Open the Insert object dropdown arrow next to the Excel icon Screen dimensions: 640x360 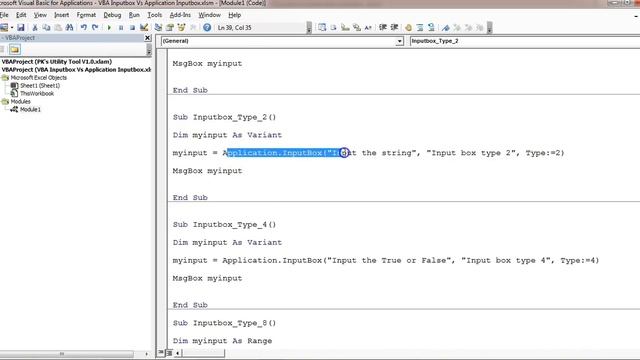coord(12,28)
